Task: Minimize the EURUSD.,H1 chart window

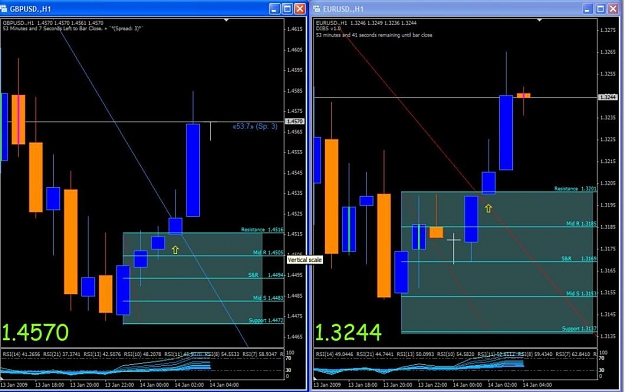Action: [x=588, y=9]
